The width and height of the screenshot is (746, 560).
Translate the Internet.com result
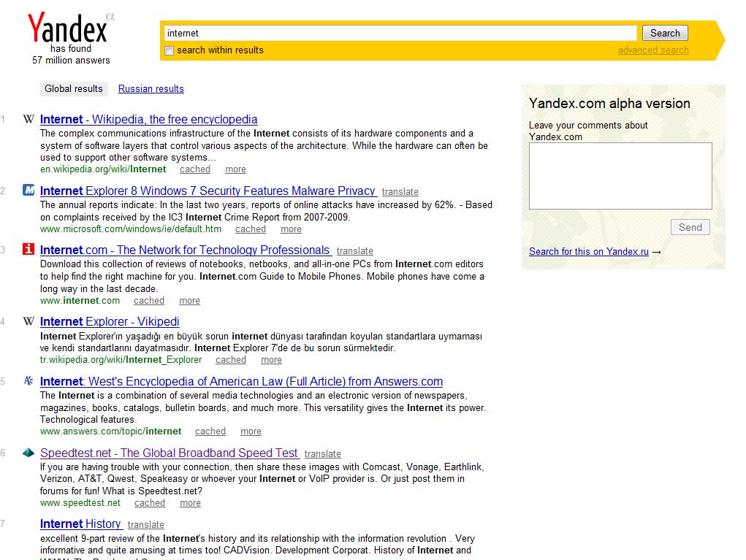tap(355, 251)
